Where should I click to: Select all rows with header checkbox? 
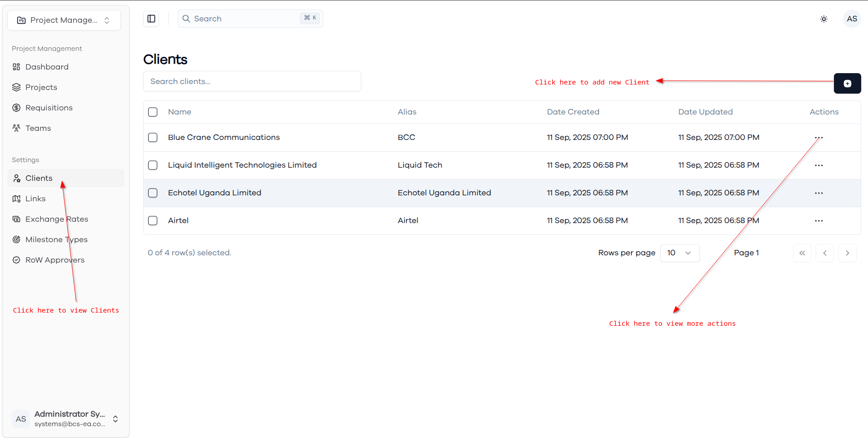pyautogui.click(x=153, y=112)
